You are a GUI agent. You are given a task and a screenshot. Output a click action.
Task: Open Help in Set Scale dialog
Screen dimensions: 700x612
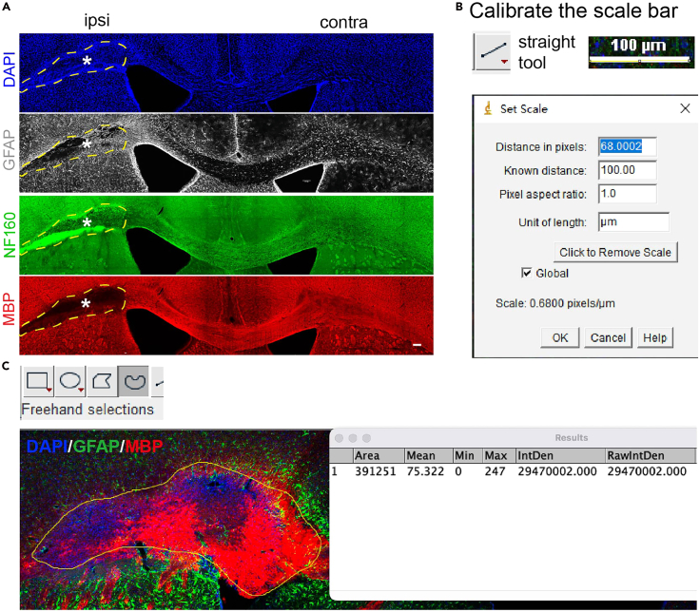tap(655, 337)
